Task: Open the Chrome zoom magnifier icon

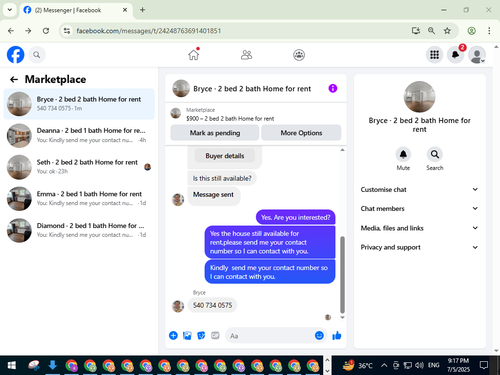Action: [x=431, y=31]
